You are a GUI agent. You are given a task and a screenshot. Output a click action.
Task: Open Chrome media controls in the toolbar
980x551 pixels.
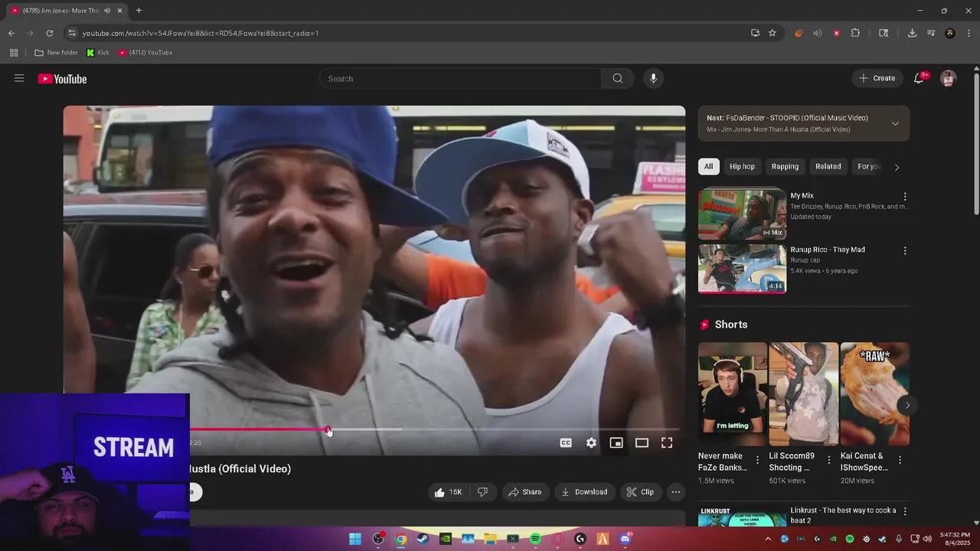tap(931, 33)
